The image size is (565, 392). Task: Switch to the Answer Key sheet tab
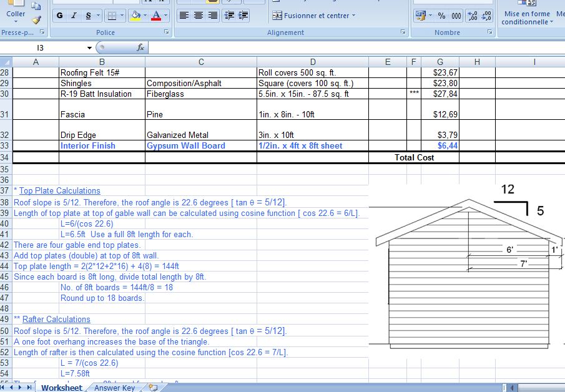tap(114, 387)
